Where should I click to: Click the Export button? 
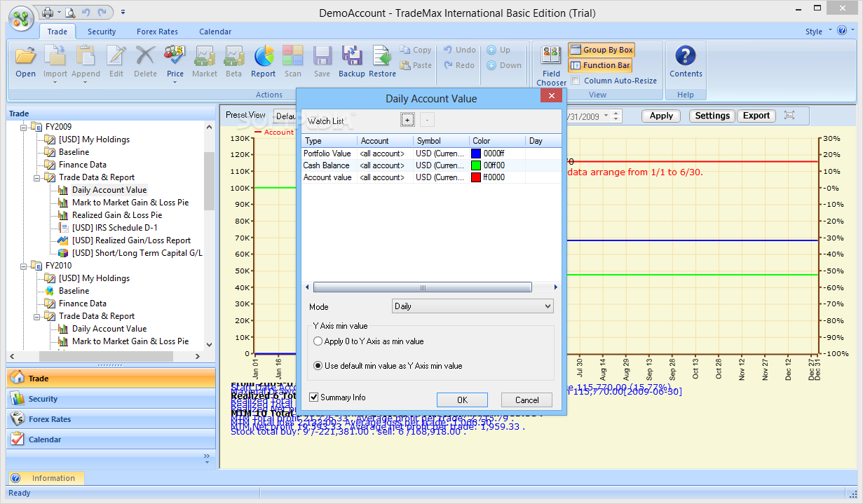pos(756,116)
